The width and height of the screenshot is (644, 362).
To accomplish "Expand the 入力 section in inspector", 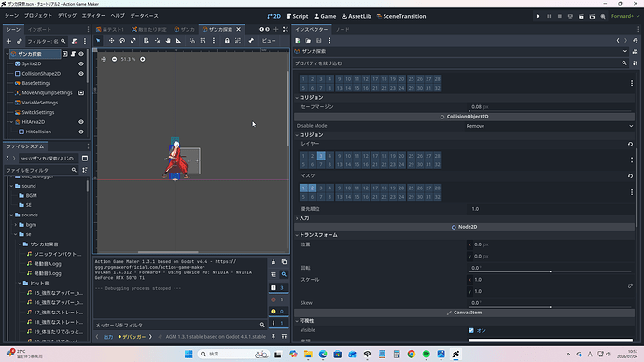I will [303, 218].
